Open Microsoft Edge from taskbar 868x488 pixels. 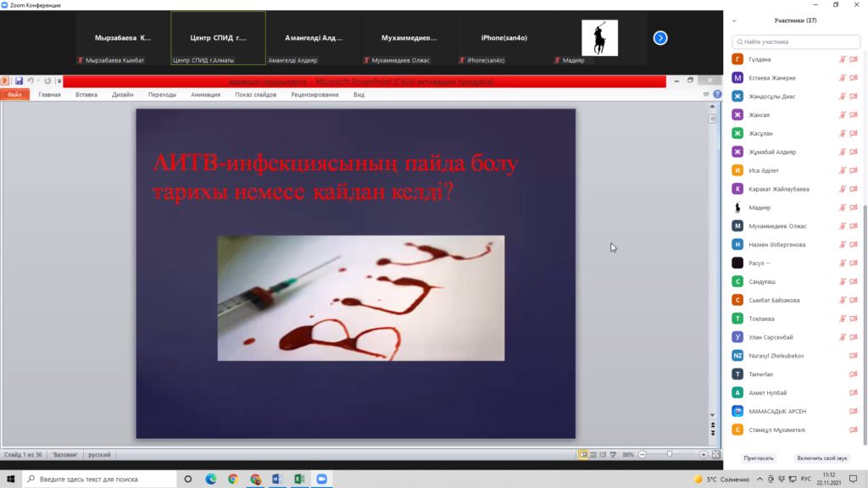coord(211,479)
